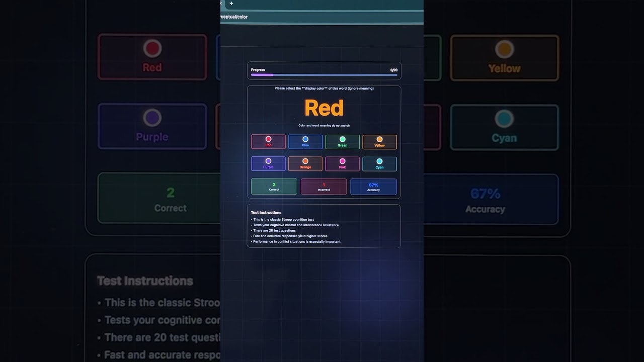Click the large orange 'Red' stimulus word
The width and height of the screenshot is (644, 362).
tap(324, 108)
